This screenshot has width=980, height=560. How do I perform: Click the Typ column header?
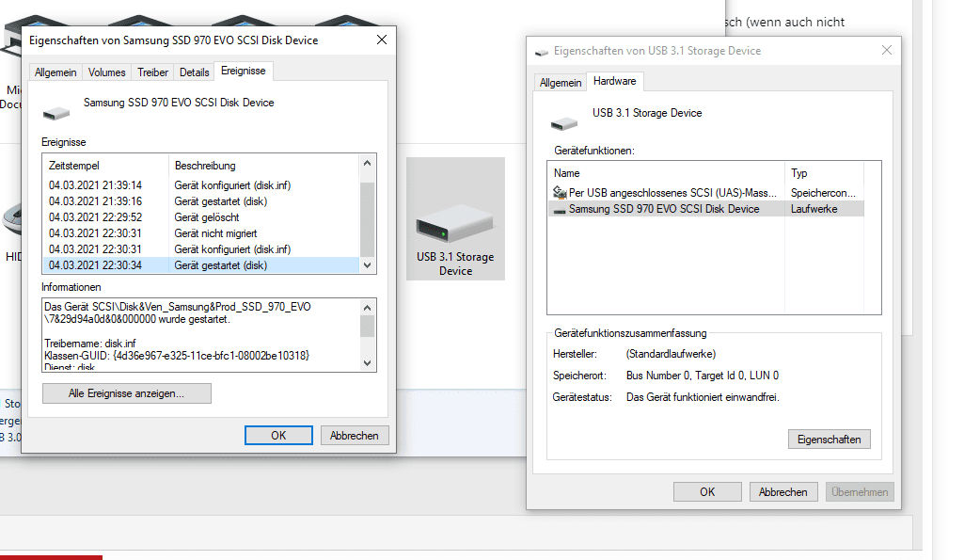click(x=825, y=173)
